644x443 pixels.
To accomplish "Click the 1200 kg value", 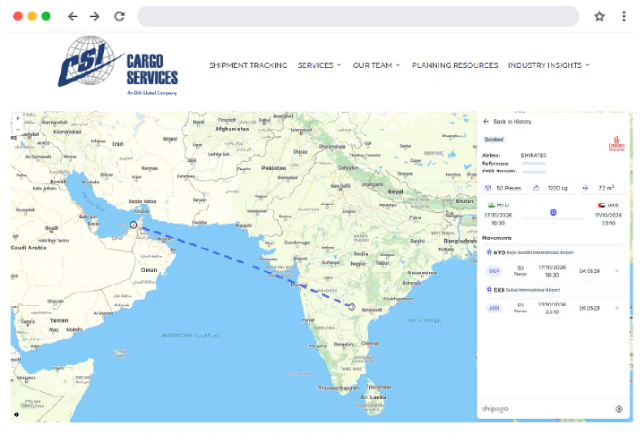I will click(557, 188).
